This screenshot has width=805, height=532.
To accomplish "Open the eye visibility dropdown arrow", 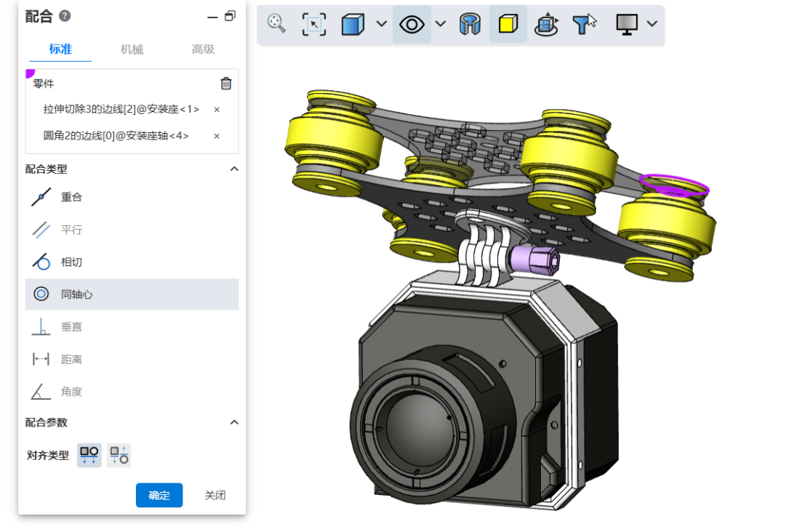I will click(441, 23).
